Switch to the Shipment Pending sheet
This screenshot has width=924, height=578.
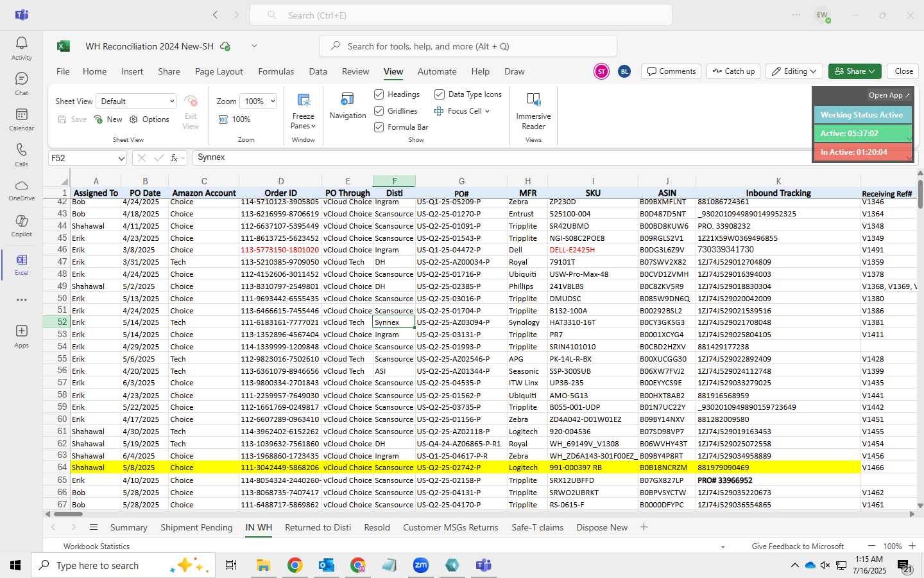tap(196, 527)
